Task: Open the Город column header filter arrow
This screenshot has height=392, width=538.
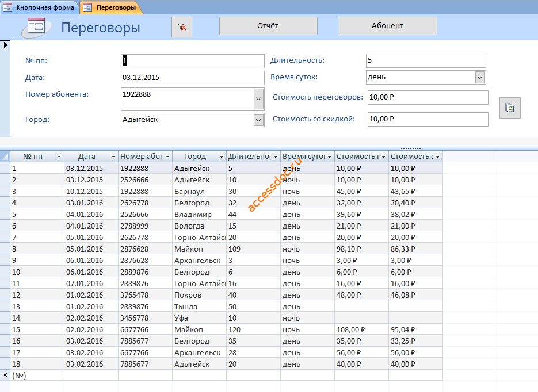Action: click(x=222, y=157)
